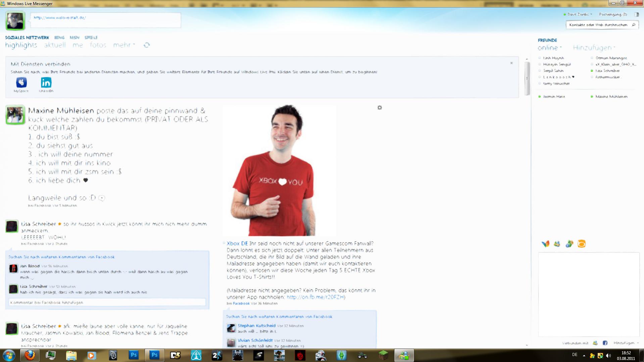Switch to compact view icon
This screenshot has width=644, height=362.
click(x=637, y=14)
